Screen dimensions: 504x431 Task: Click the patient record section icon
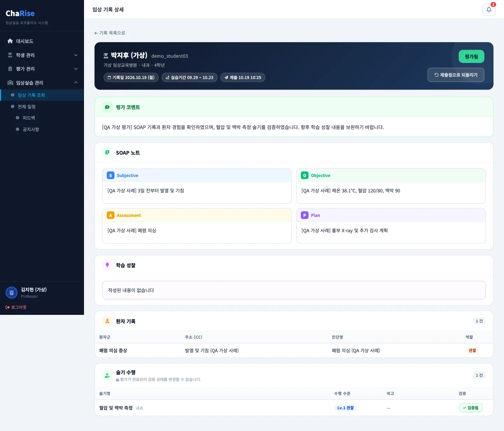point(107,321)
